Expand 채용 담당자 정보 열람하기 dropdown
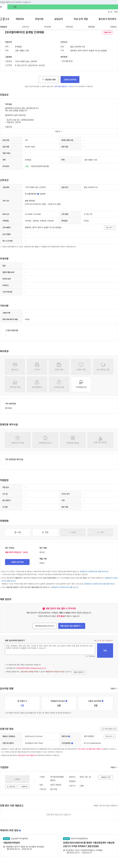118x868 pixels. [x=72, y=626]
